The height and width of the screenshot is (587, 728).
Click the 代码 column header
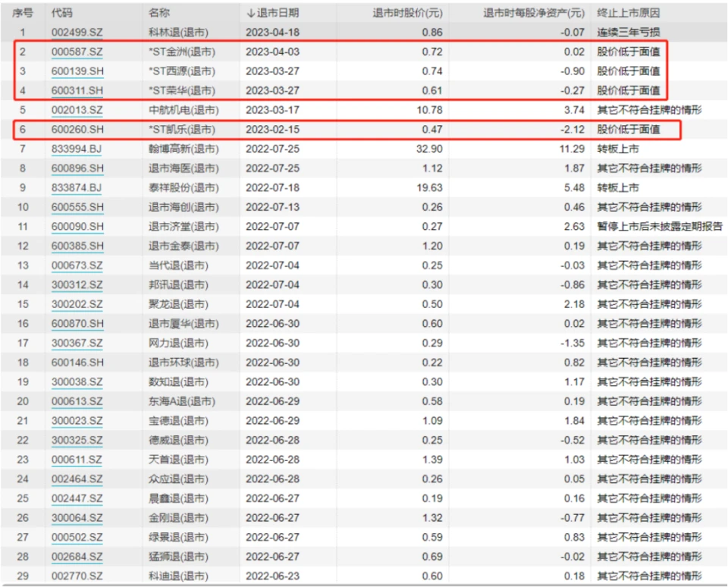point(62,13)
